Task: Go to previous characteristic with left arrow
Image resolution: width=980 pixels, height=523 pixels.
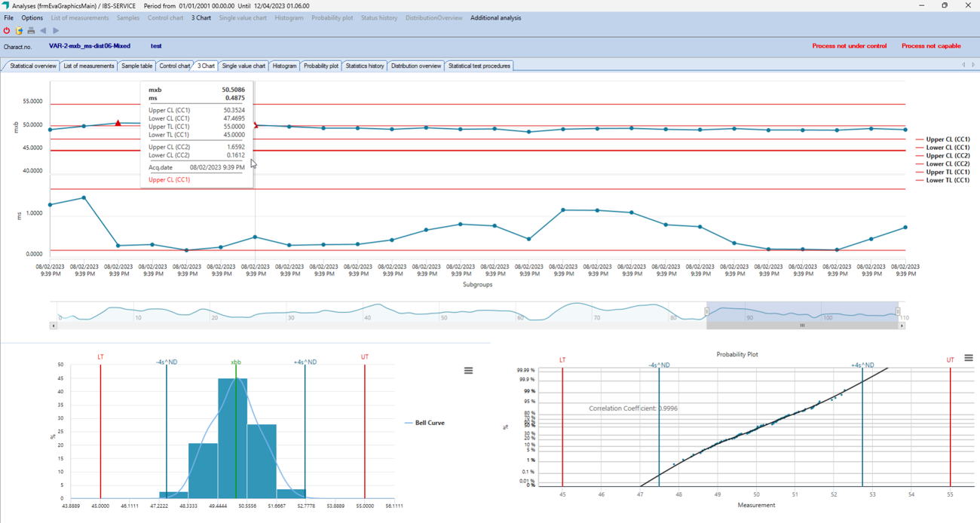Action: click(x=43, y=31)
